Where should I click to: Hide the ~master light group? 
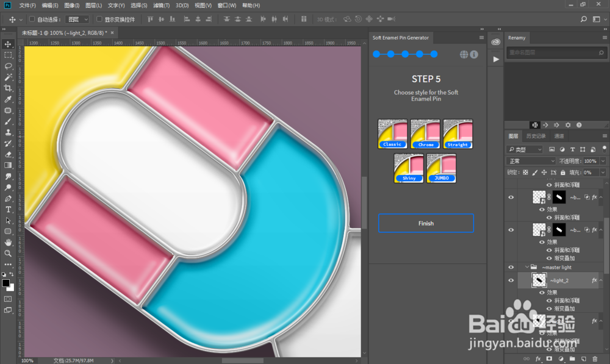tap(511, 267)
